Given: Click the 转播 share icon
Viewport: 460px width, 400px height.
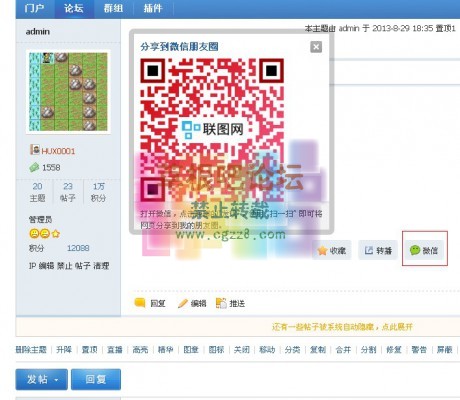Looking at the screenshot, I should click(369, 250).
